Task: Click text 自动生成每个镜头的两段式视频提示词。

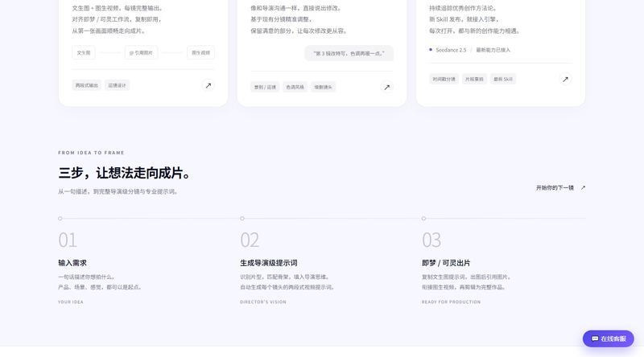Action: coord(287,287)
